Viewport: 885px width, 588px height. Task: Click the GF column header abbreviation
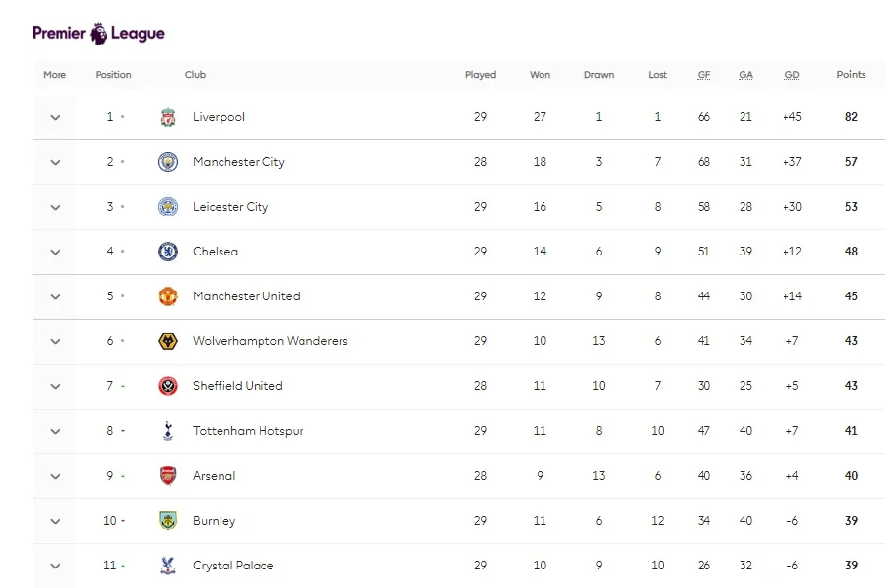[704, 74]
